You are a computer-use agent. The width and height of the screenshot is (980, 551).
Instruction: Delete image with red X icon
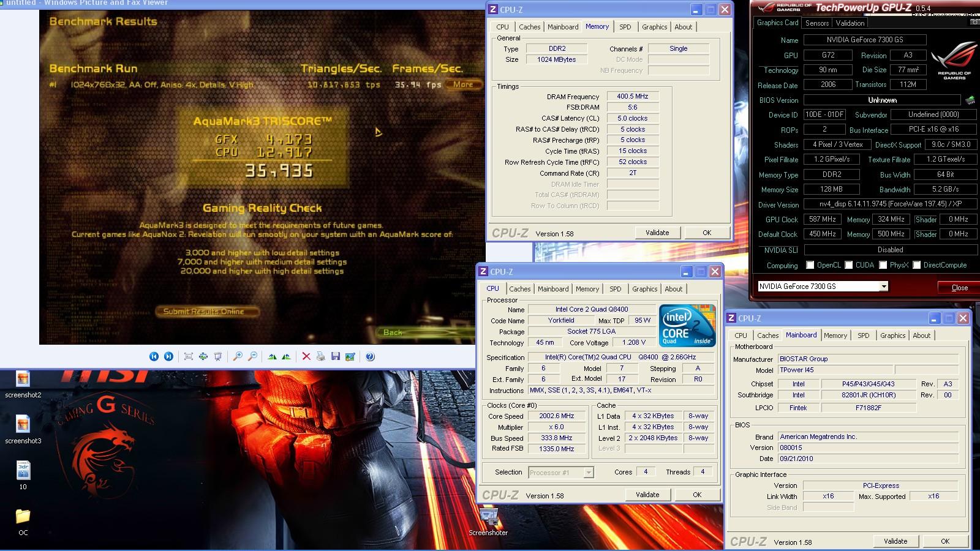(x=306, y=356)
